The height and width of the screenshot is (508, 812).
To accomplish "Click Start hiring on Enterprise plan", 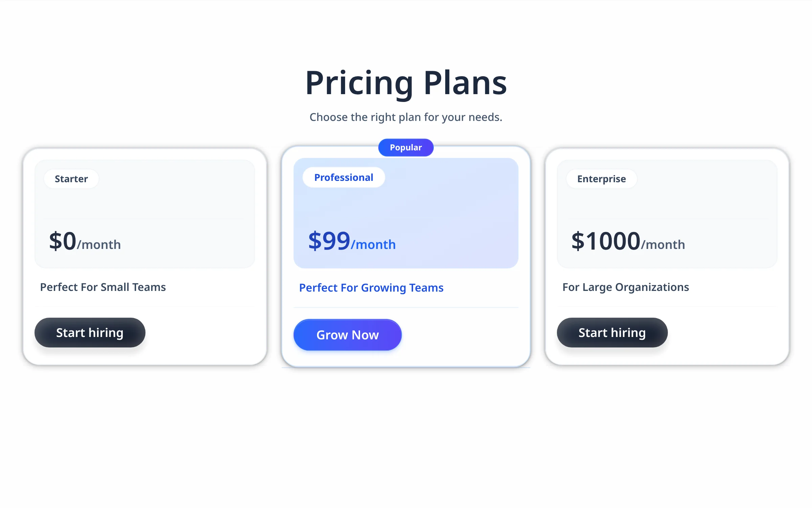I will pyautogui.click(x=612, y=332).
